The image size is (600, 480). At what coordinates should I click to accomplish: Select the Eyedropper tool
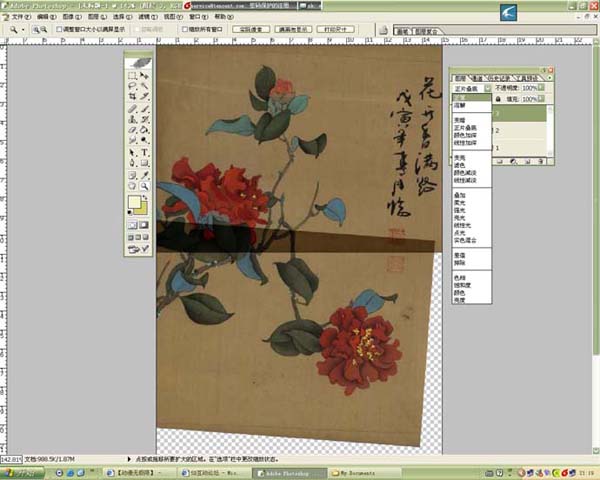click(x=144, y=176)
